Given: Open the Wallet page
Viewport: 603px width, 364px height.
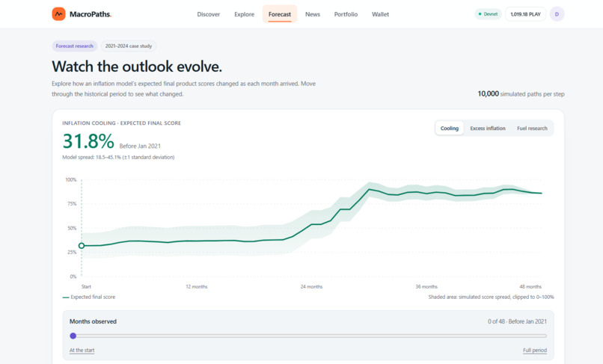Looking at the screenshot, I should click(x=380, y=14).
